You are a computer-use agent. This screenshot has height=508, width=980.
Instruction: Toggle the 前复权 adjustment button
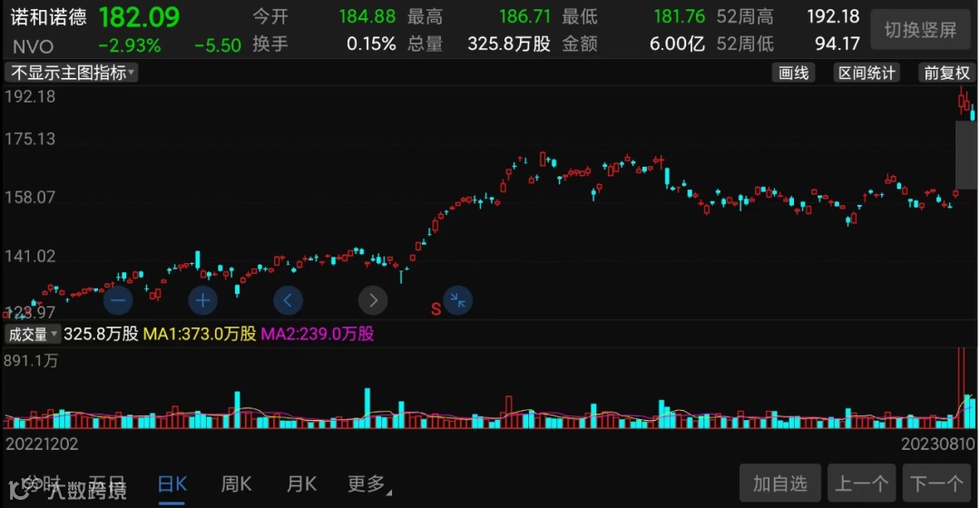946,73
